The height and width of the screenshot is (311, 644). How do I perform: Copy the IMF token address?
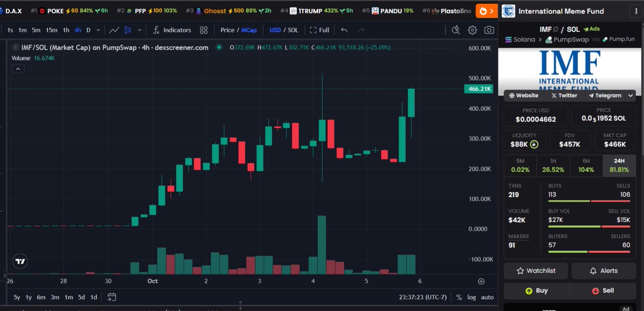click(x=555, y=29)
